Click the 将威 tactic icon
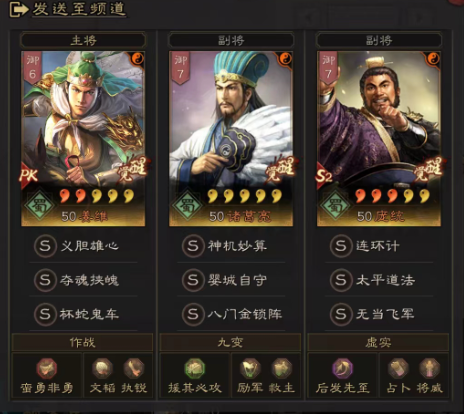The image size is (464, 414). pos(430,368)
